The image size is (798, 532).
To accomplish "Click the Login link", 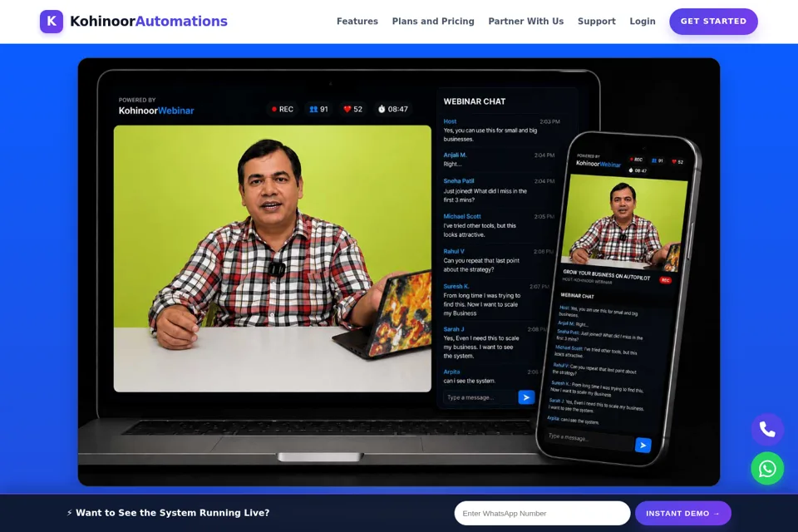I will 643,22.
